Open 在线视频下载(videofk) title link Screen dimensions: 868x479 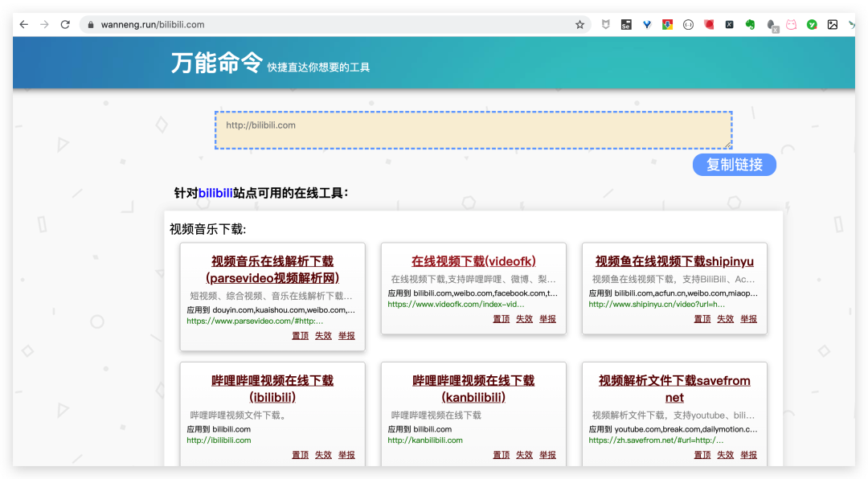(473, 261)
